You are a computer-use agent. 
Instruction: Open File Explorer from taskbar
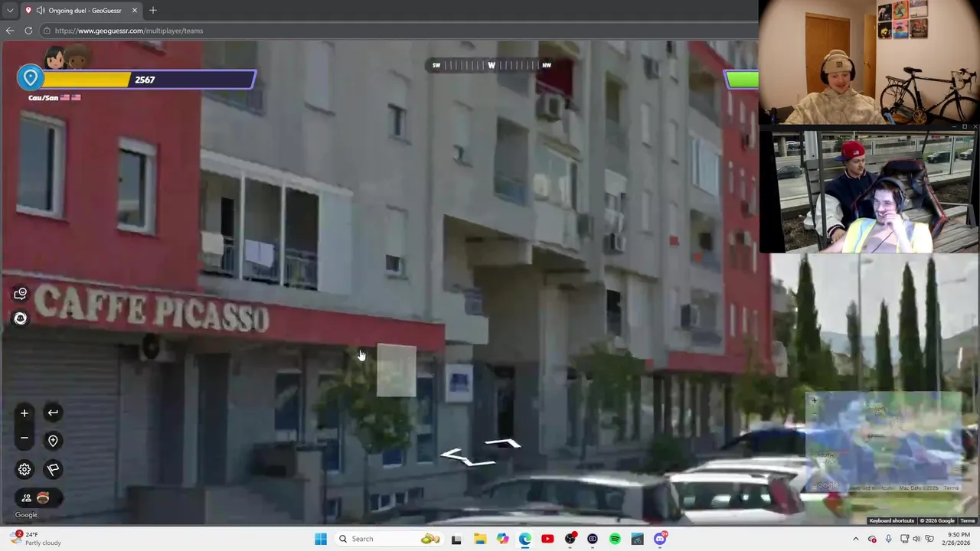[x=480, y=539]
